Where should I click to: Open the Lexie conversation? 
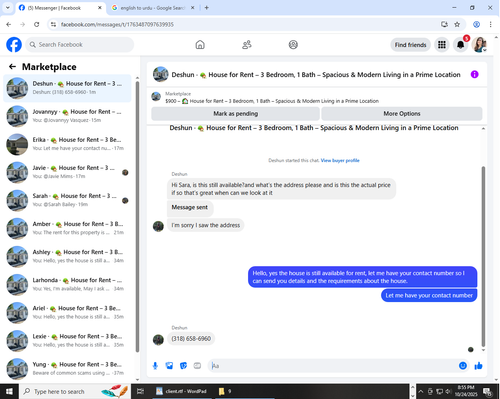67,341
